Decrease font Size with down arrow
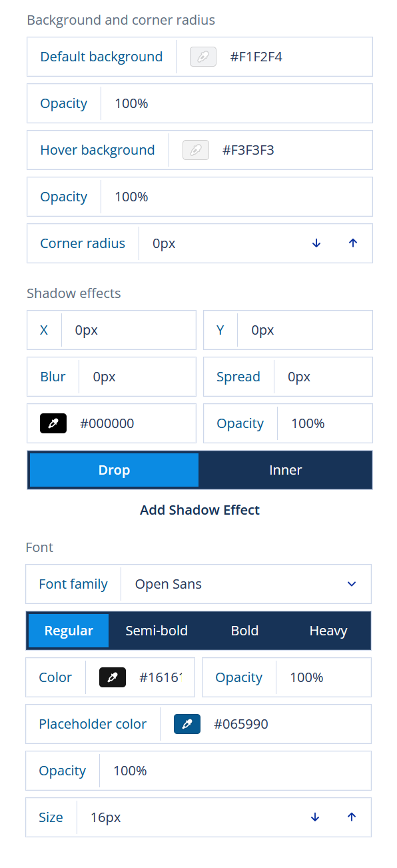The image size is (397, 868). 315,817
